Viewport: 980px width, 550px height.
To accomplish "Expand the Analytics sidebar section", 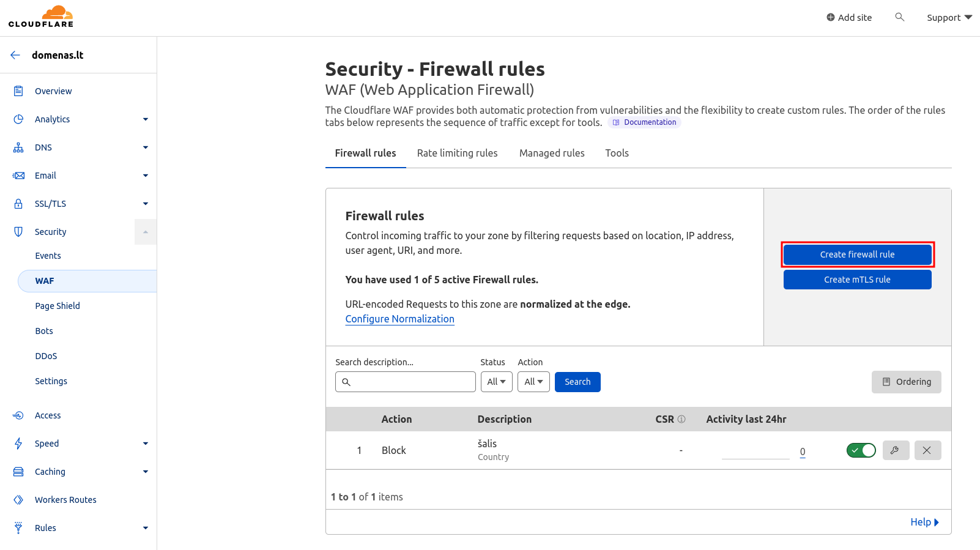I will point(145,119).
